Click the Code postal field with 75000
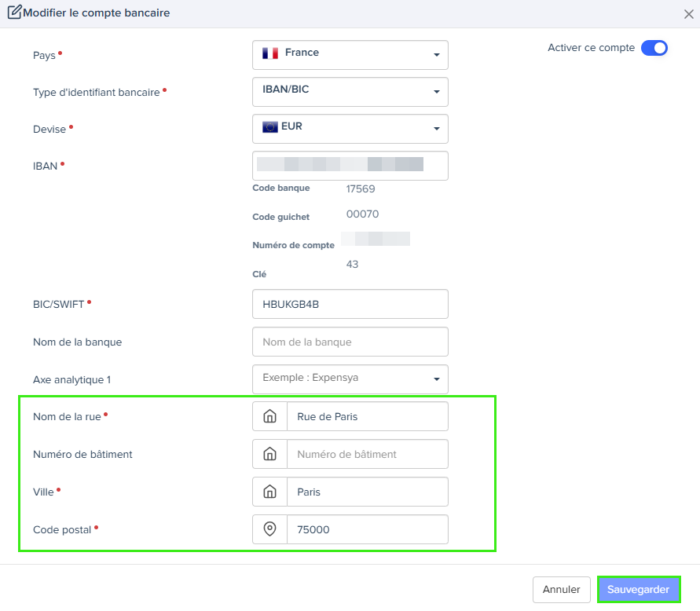700x611 pixels. pos(368,529)
